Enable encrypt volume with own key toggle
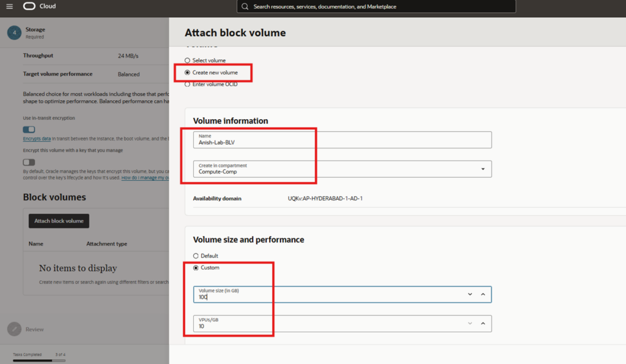626x364 pixels. coord(29,162)
